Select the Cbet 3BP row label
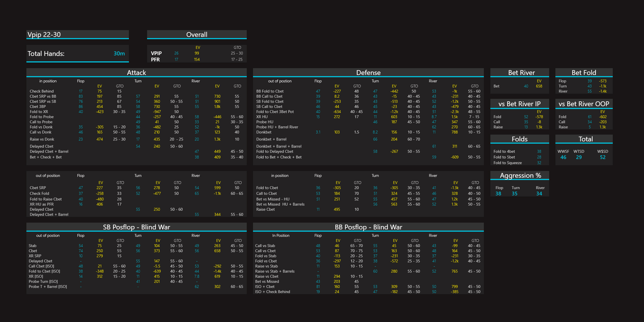This screenshot has height=322, width=644. click(x=37, y=106)
